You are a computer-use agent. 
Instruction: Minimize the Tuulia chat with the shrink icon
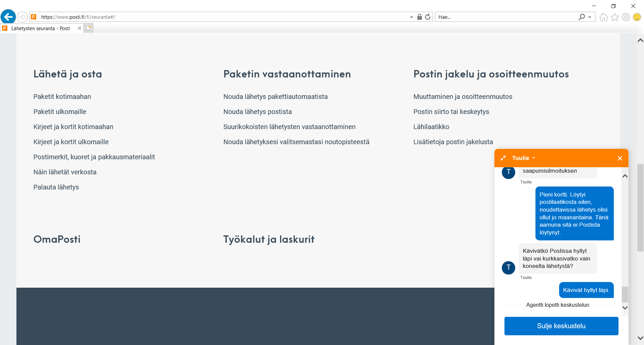pyautogui.click(x=503, y=158)
